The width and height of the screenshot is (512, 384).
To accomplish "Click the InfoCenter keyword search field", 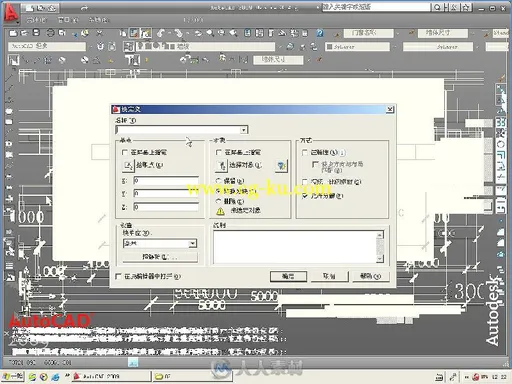I will pos(376,7).
